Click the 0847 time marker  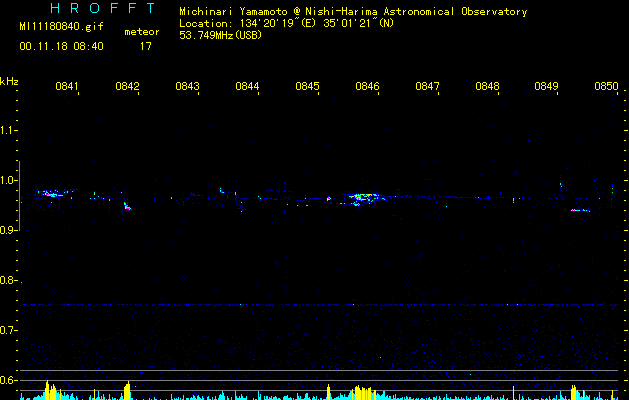coord(427,86)
